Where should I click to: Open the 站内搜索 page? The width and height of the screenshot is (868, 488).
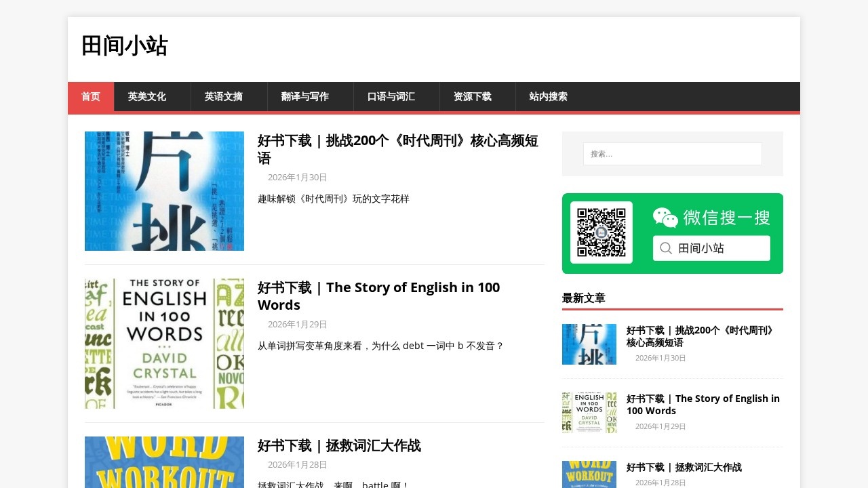pos(549,97)
